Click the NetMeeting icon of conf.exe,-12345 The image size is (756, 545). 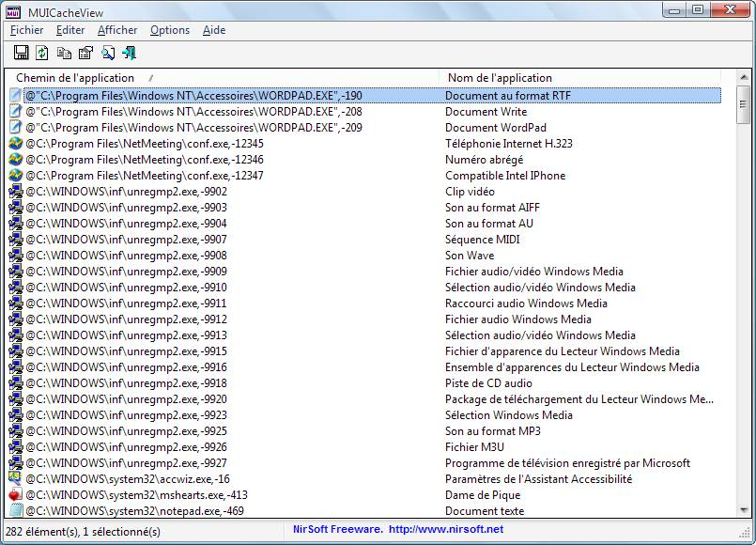(15, 143)
